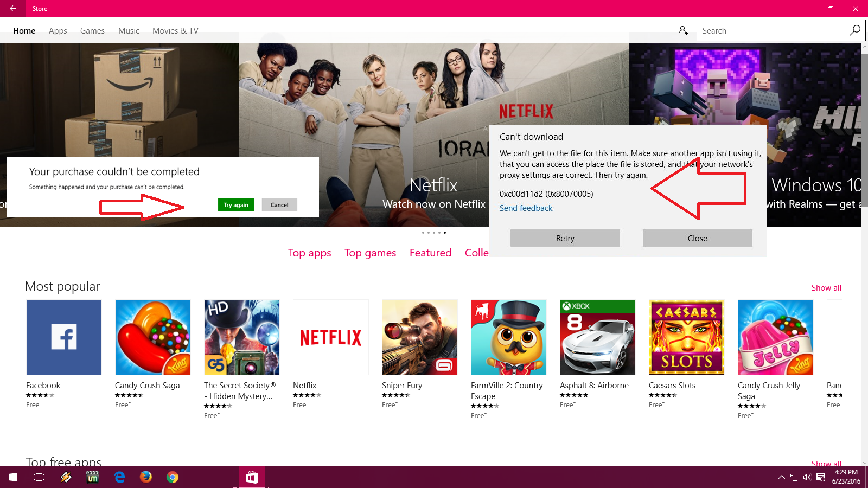The image size is (868, 488).
Task: Click the Send feedback link
Action: click(526, 208)
